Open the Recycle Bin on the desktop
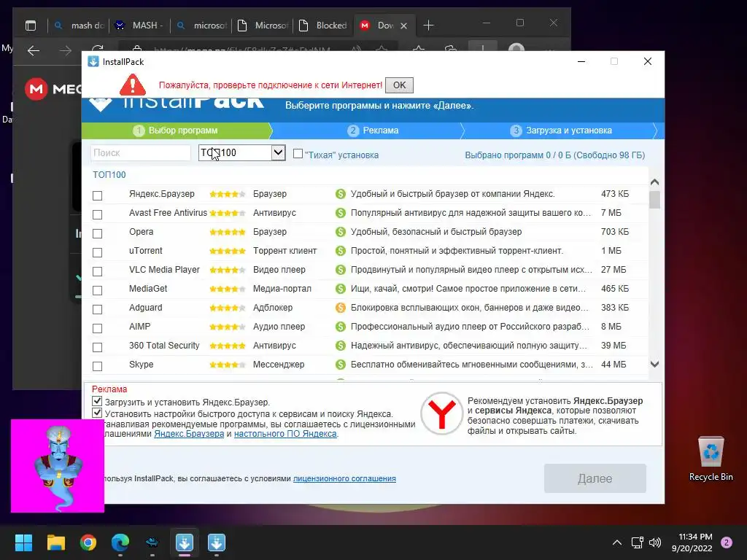This screenshot has width=747, height=560. pyautogui.click(x=711, y=459)
